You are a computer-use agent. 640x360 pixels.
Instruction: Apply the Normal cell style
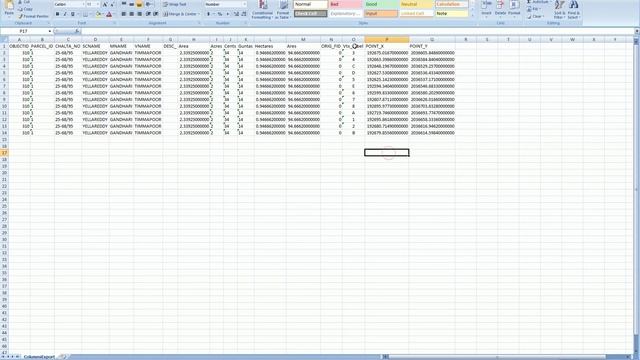click(x=310, y=4)
